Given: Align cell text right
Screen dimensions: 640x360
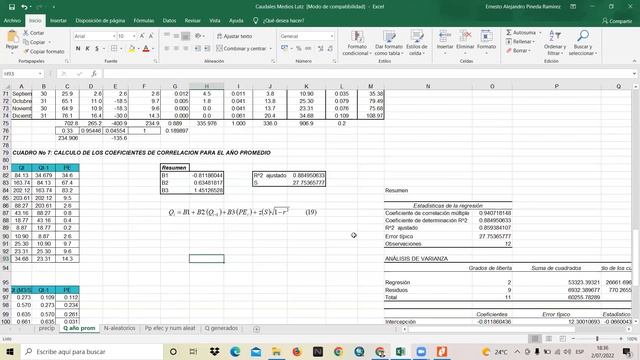Looking at the screenshot, I should (x=186, y=49).
